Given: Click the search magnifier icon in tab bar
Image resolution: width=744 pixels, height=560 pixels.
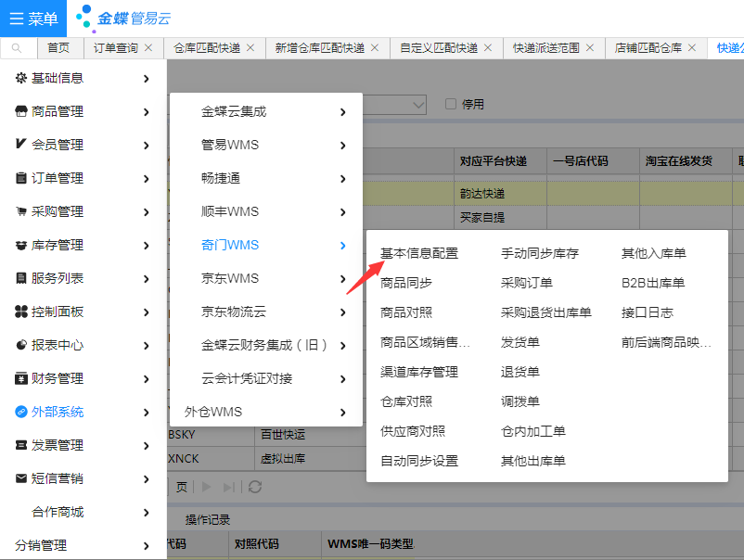Looking at the screenshot, I should 17,48.
